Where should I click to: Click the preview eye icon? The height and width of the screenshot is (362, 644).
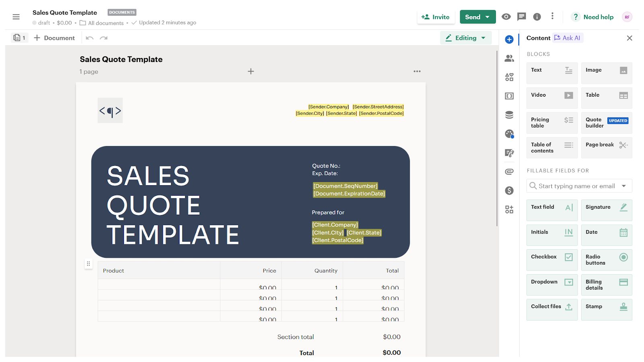506,17
